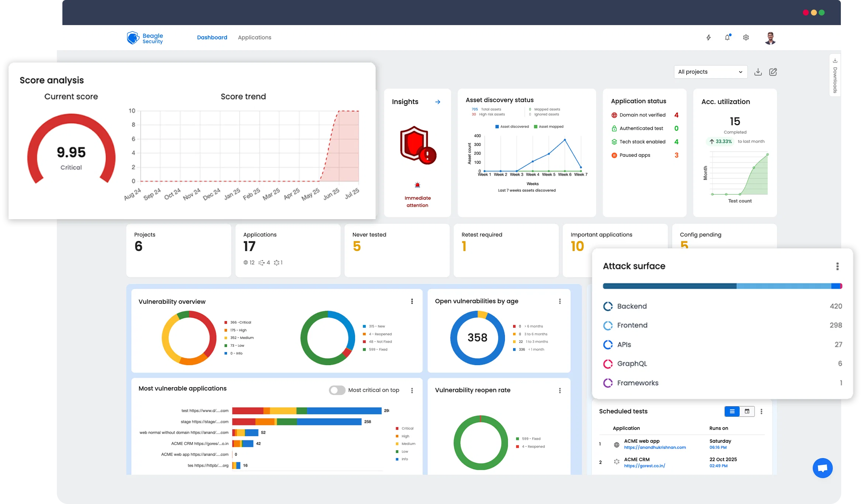Click the stage https://stage/....com bar label
This screenshot has width=863, height=504.
pyautogui.click(x=204, y=422)
